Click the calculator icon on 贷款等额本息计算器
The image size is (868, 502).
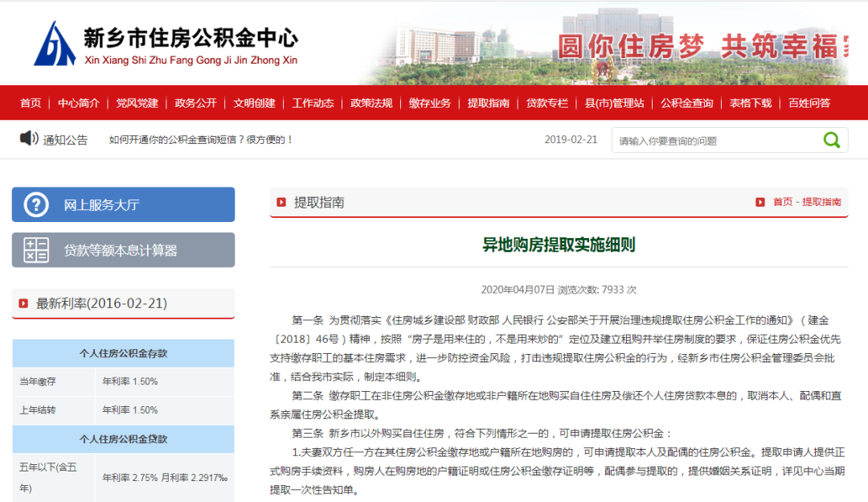click(36, 250)
